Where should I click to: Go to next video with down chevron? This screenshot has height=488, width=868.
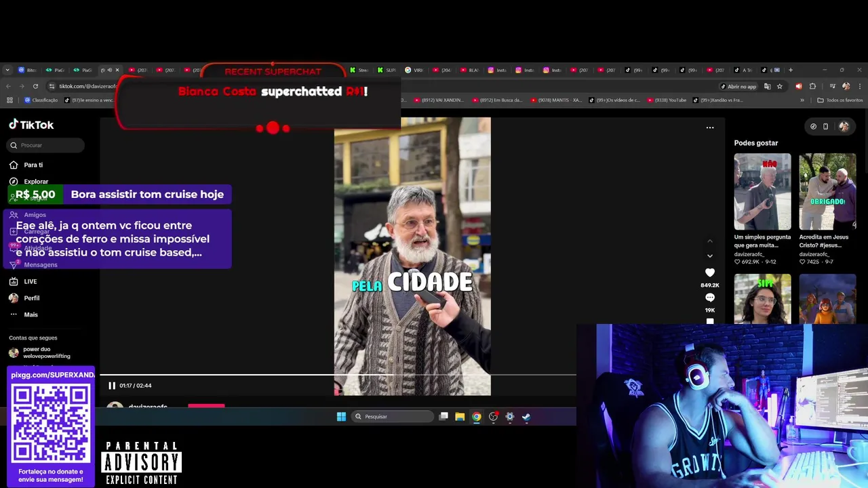point(710,256)
